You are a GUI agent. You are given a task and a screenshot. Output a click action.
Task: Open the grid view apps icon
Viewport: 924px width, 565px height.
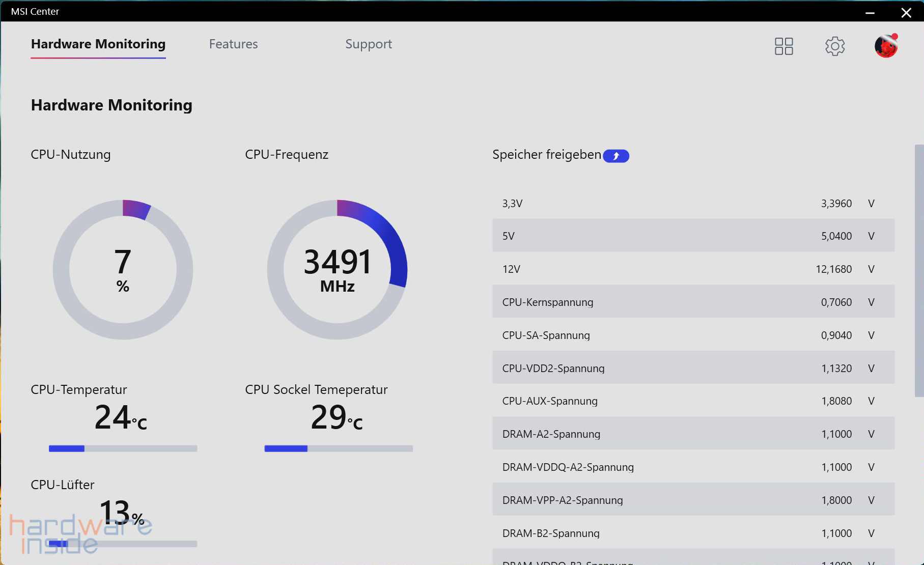[783, 46]
